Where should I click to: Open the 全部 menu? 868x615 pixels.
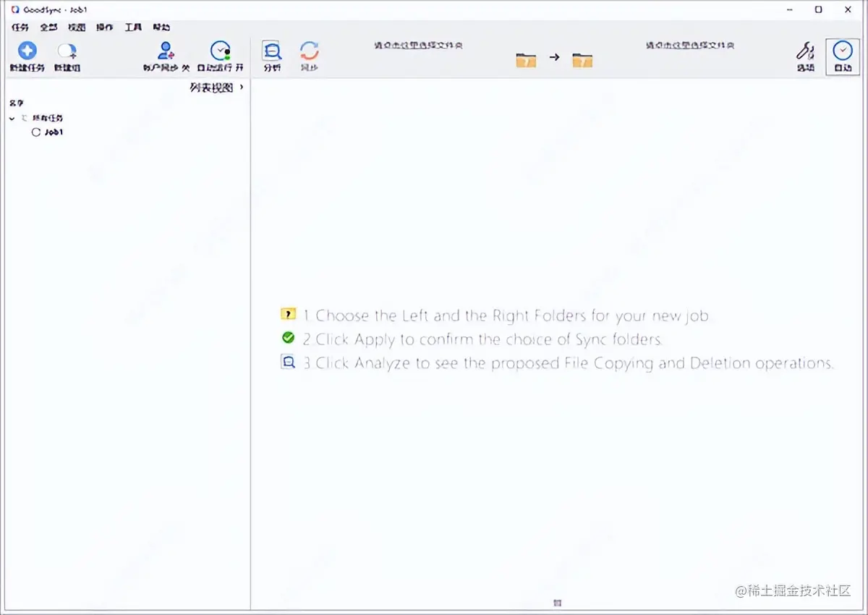click(x=48, y=27)
